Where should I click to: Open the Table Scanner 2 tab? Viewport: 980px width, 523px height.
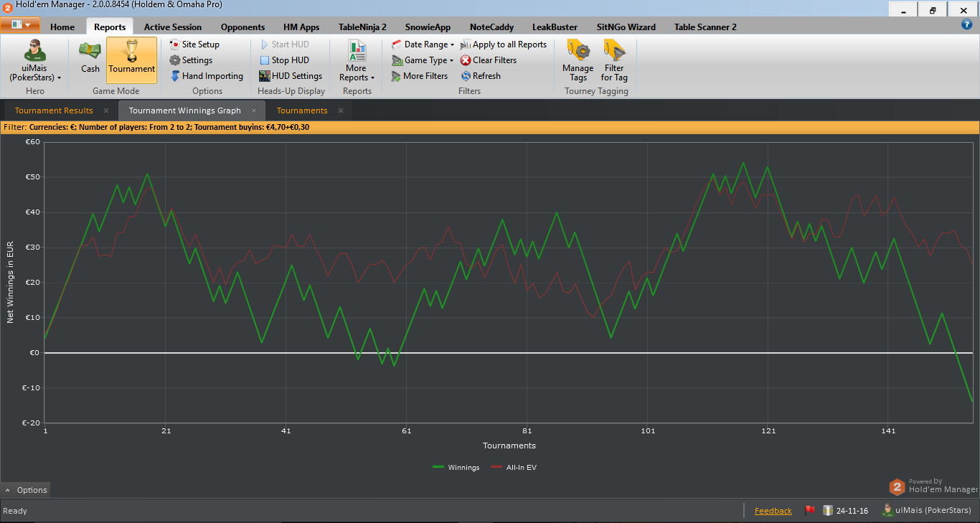[705, 27]
